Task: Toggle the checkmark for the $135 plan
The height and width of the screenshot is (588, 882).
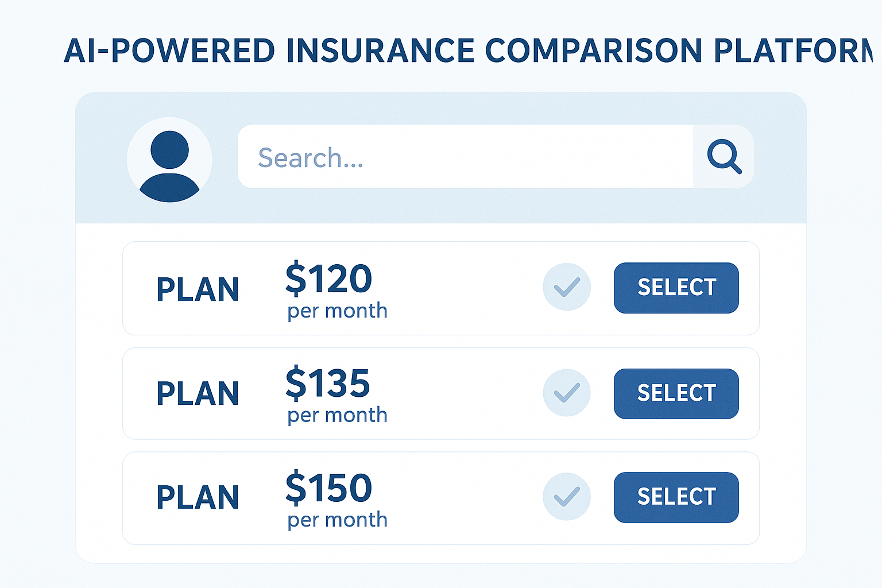Action: click(567, 393)
